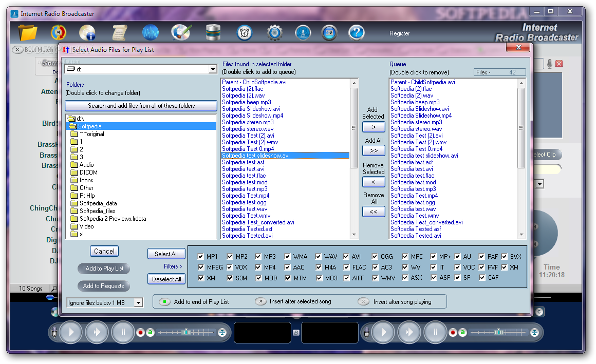Screen dimensions: 596x364
Task: Open the CD info toolbar icon
Action: [87, 33]
